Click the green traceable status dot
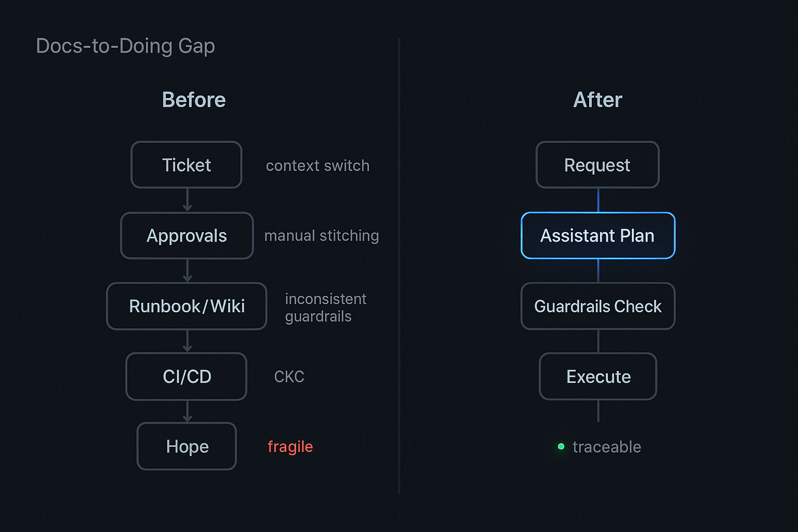Screen dimensions: 798x532 click(561, 446)
